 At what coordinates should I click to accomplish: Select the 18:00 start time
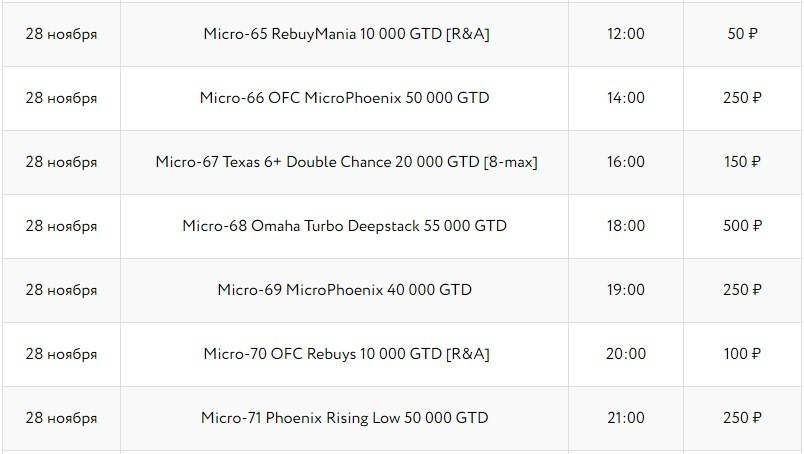click(626, 226)
